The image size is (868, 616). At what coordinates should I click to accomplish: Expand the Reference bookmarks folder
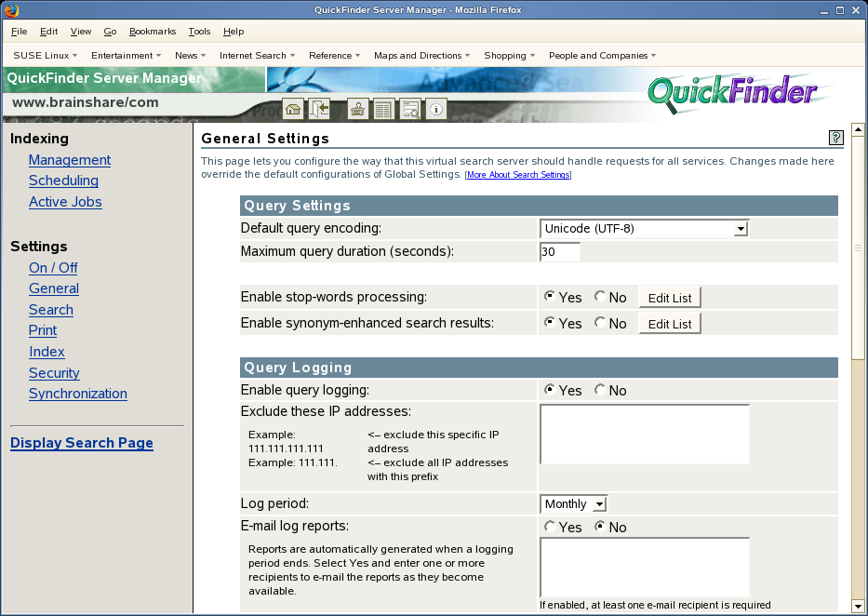334,55
